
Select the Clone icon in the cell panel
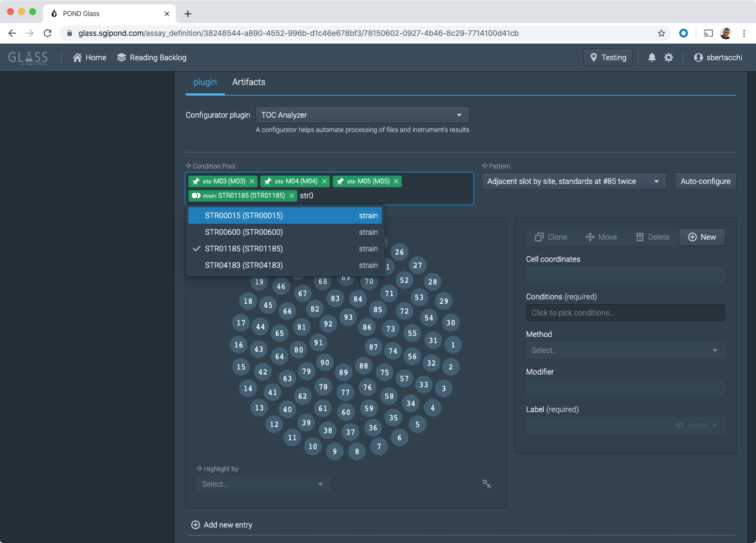(540, 237)
